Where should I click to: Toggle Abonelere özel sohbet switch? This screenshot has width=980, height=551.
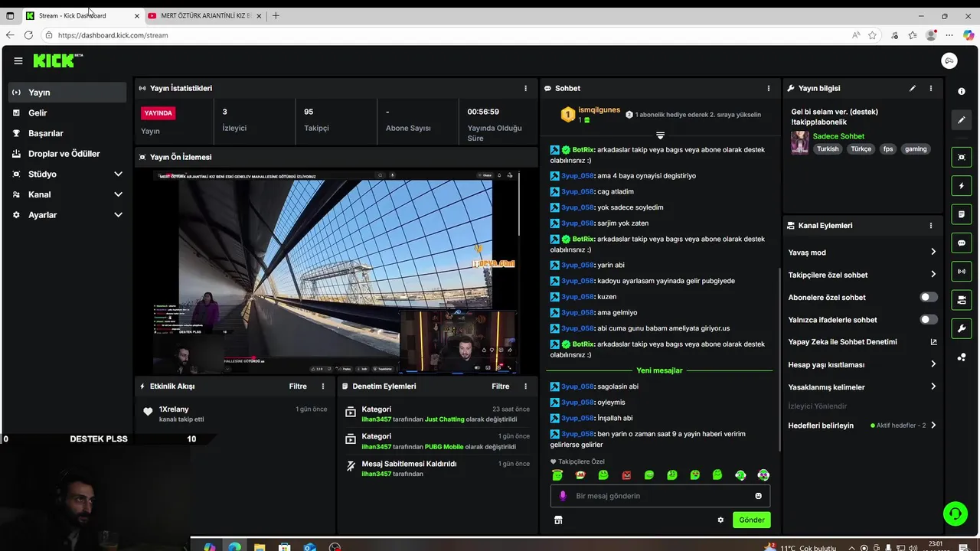pos(928,297)
